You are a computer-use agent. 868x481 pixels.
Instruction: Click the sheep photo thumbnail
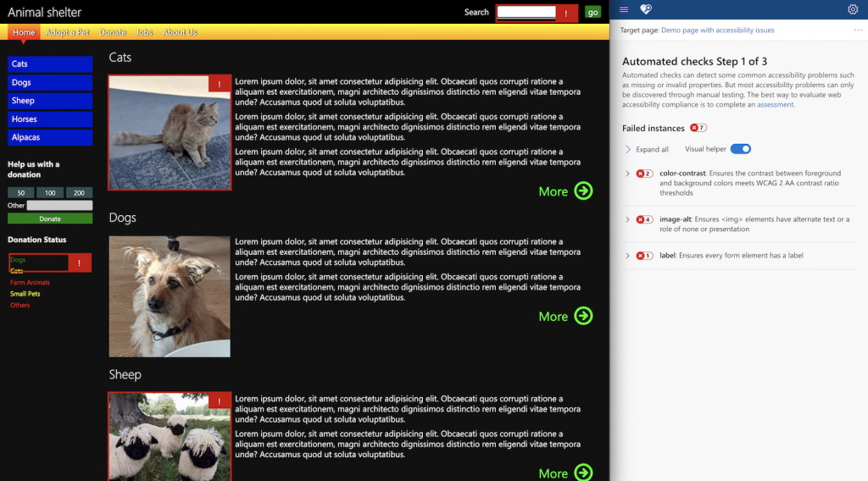(170, 437)
